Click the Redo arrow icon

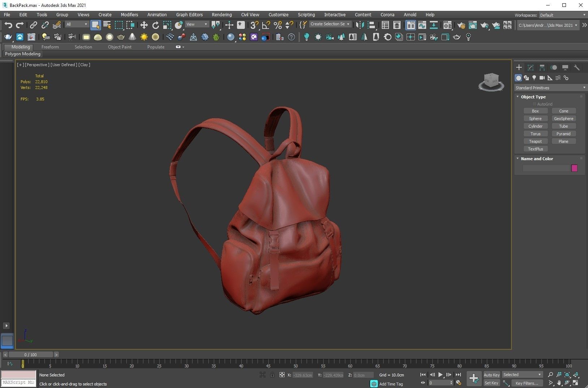click(x=20, y=25)
